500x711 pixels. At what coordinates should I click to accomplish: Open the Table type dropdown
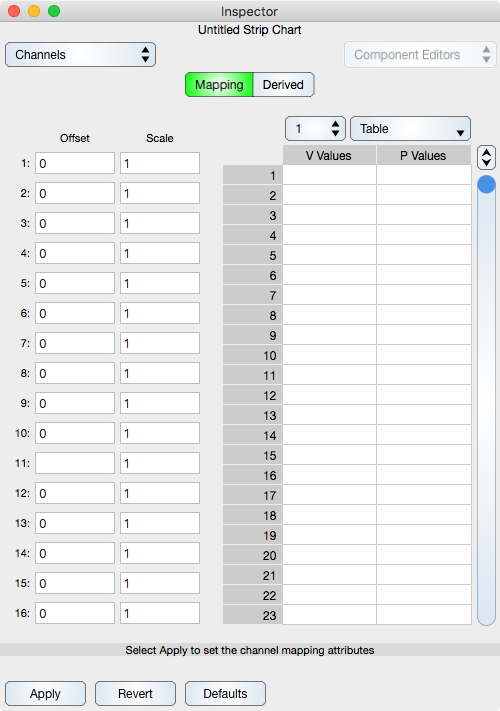coord(410,129)
